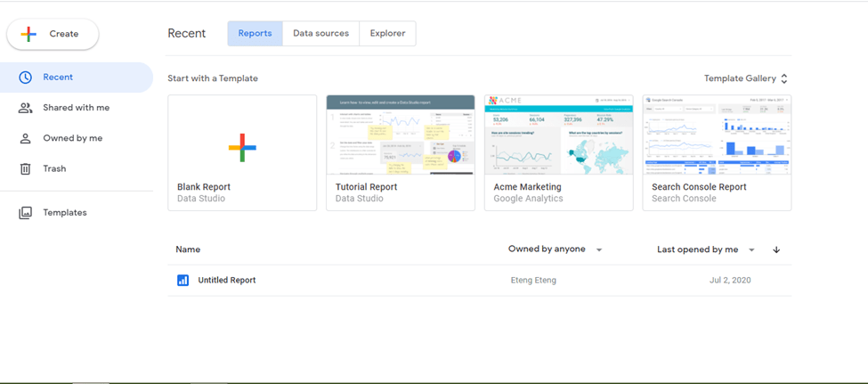Click the Create button label
Viewport: 868px width, 384px height.
point(64,34)
